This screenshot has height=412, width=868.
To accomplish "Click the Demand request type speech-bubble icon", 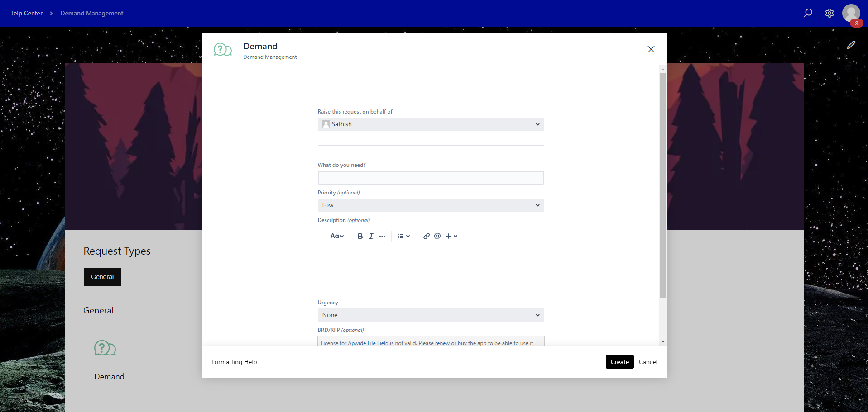I will (105, 348).
